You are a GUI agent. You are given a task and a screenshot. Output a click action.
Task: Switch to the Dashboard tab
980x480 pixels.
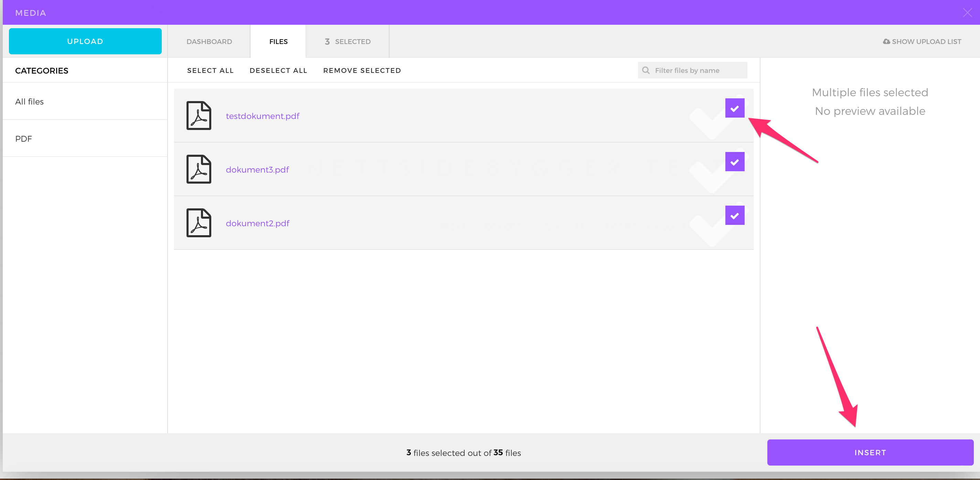tap(209, 41)
